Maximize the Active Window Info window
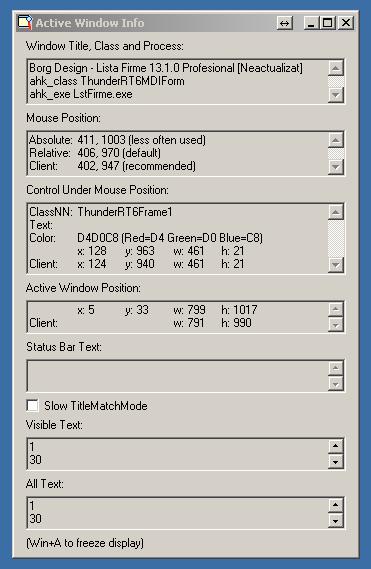The width and height of the screenshot is (371, 569). [327, 23]
